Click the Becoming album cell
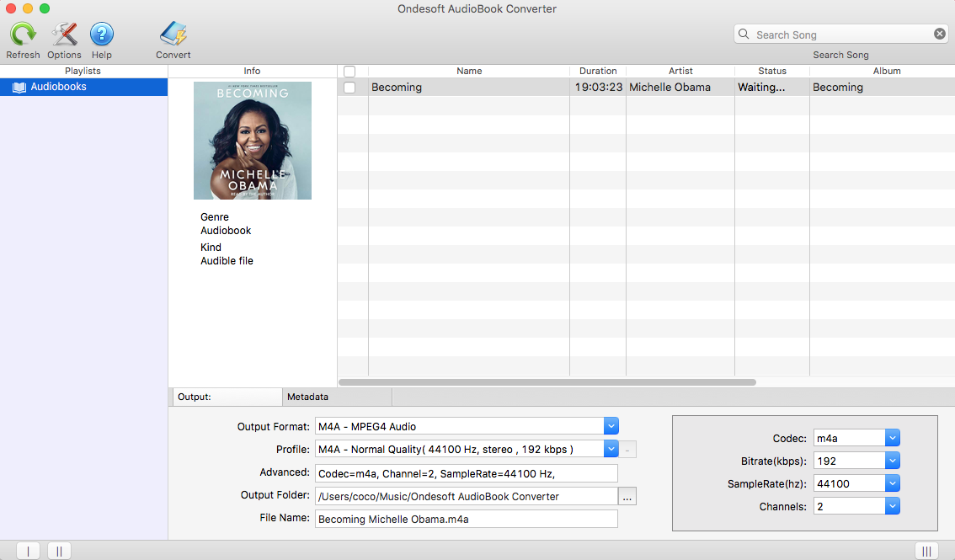The image size is (955, 560). tap(883, 87)
